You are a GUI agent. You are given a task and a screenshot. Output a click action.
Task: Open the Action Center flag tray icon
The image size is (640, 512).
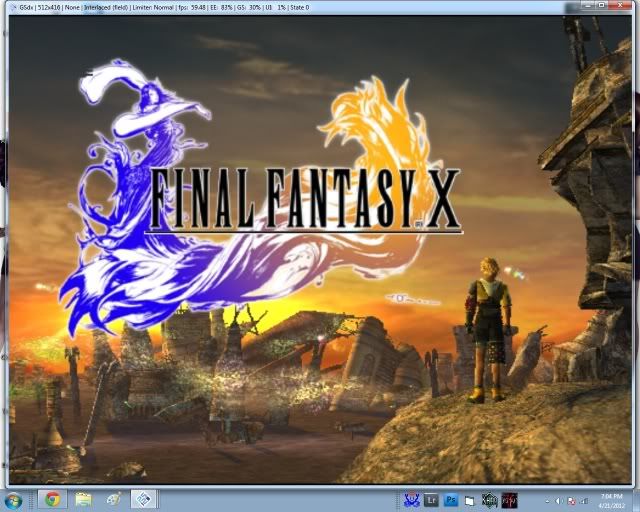[x=572, y=501]
